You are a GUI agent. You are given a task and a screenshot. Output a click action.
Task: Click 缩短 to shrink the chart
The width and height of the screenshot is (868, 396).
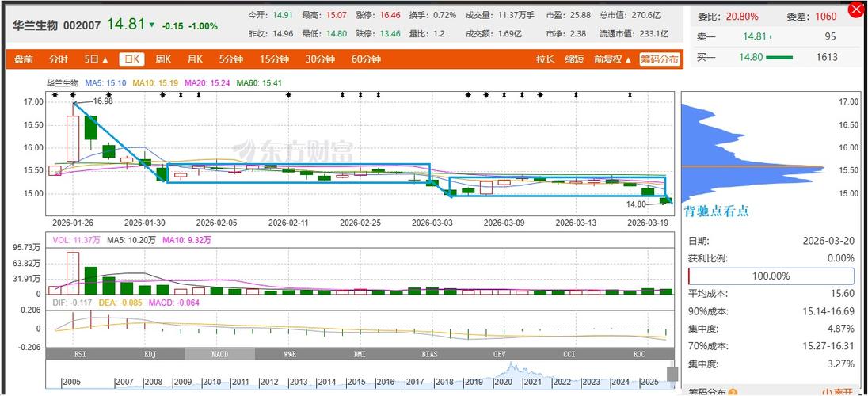point(575,59)
